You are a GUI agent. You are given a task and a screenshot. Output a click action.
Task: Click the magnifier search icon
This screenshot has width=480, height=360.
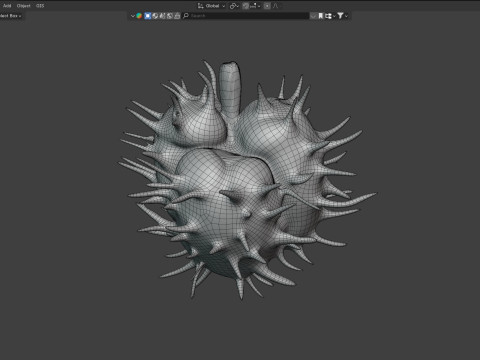tap(186, 16)
